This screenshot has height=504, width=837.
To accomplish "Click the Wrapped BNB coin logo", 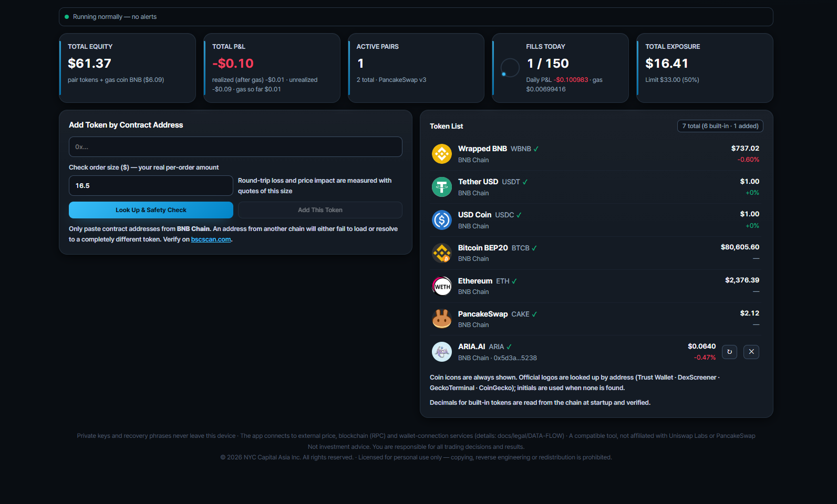I will click(x=442, y=154).
